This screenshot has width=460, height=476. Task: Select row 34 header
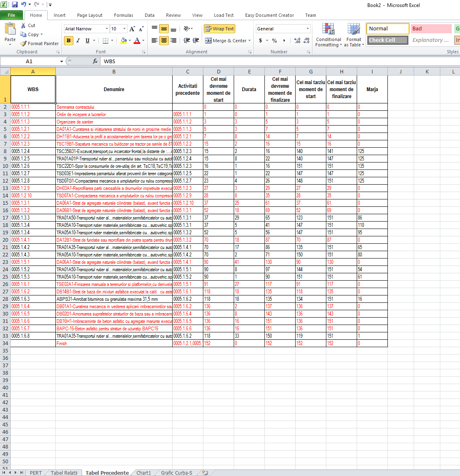[x=5, y=343]
